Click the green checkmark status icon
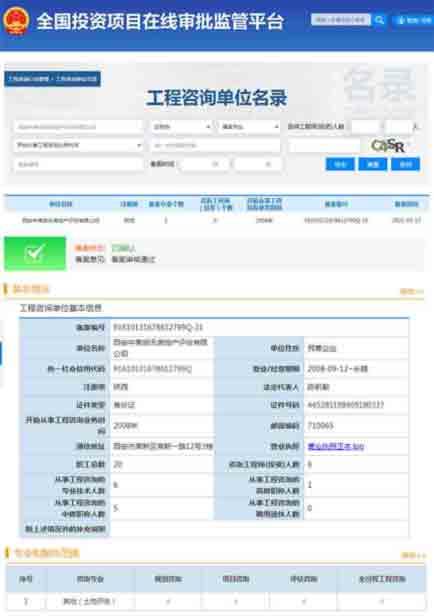Screen dimensions: 434x616 [35, 254]
